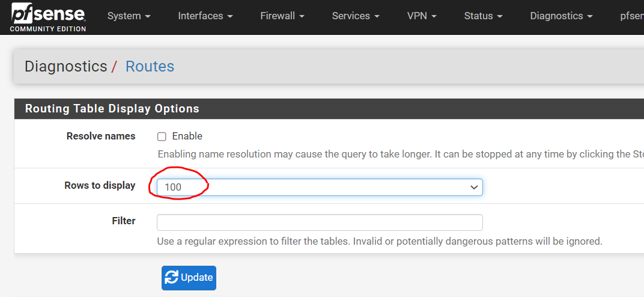Open the Diagnostics menu in the navbar
The image size is (644, 297).
click(x=562, y=16)
